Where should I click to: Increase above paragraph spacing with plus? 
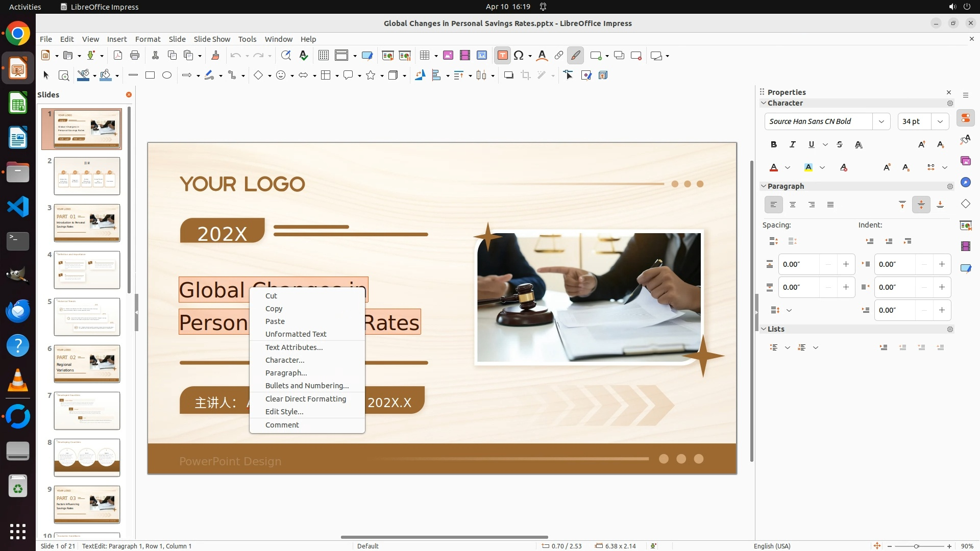(846, 264)
